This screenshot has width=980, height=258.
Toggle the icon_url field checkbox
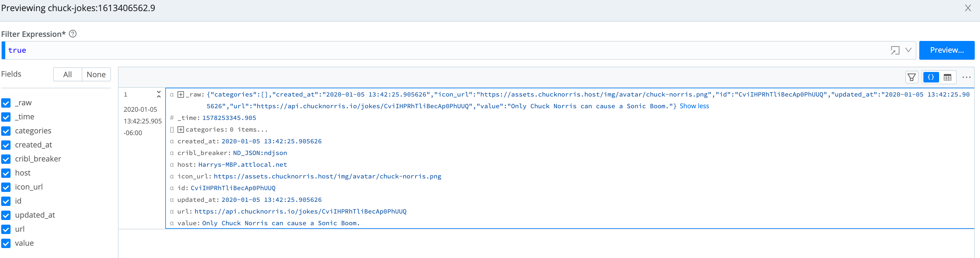point(6,187)
